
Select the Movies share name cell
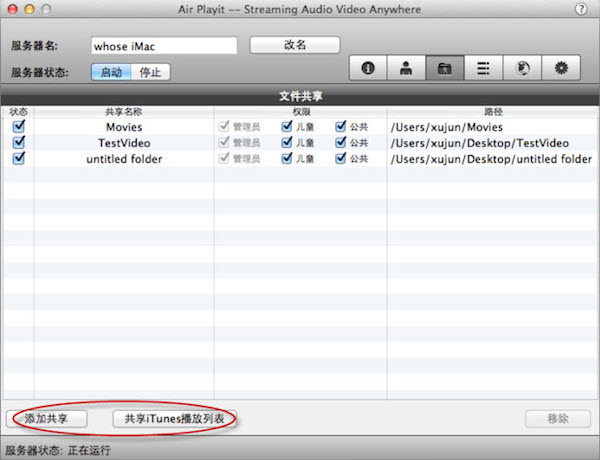[124, 127]
